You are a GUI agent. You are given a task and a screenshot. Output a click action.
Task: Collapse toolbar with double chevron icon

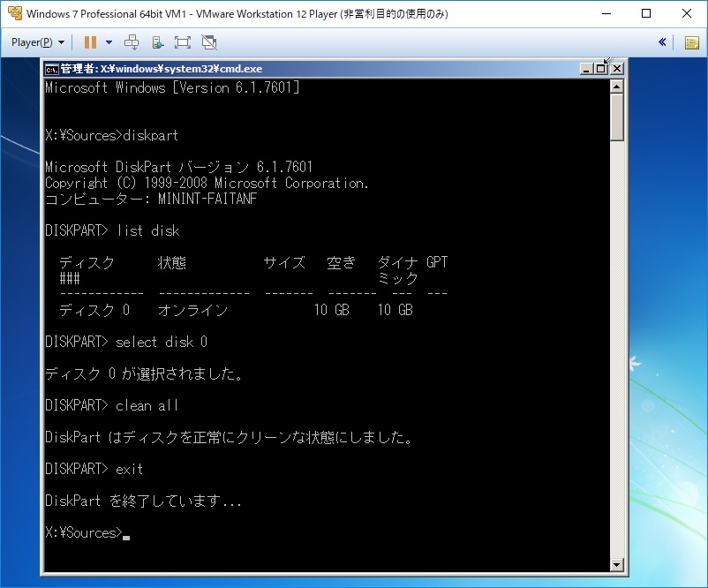(662, 42)
